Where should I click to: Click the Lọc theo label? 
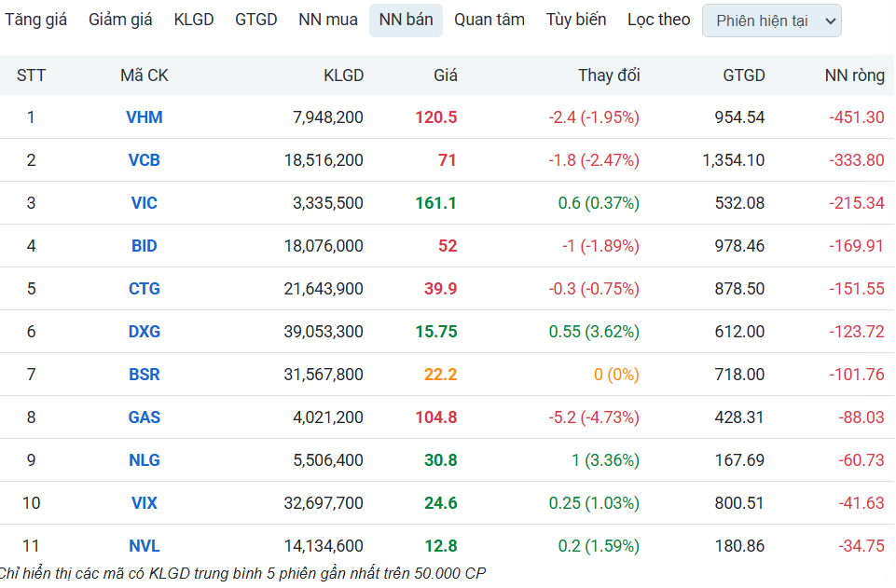[x=658, y=20]
